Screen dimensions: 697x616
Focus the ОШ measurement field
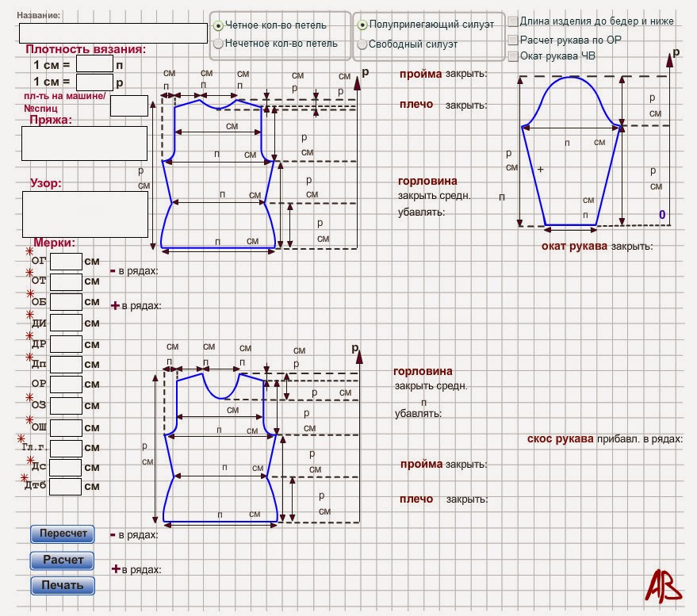[66, 427]
